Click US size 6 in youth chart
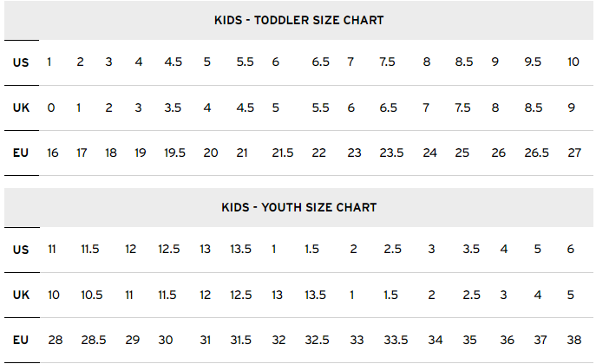 click(x=570, y=249)
